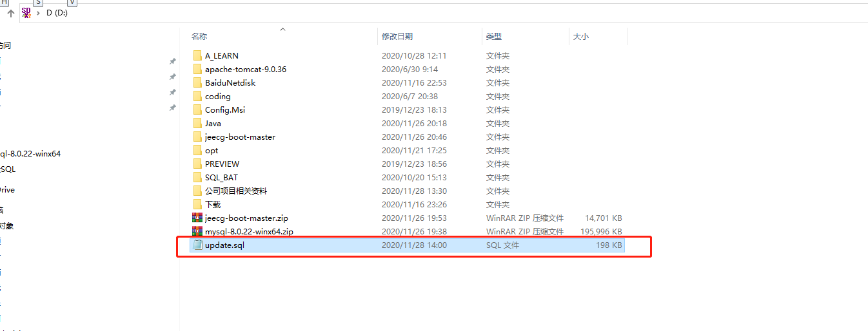Image resolution: width=868 pixels, height=331 pixels.
Task: Click the second pin icon in the quick access sidebar
Action: 172,77
